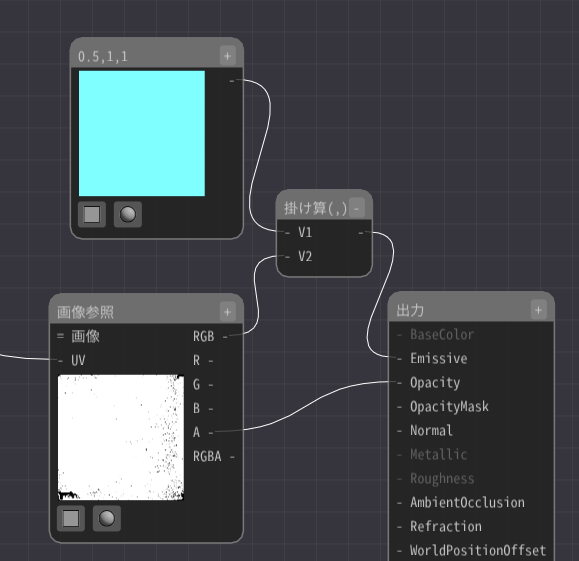
Task: Click sphere preview icon in 0.5,1,1 node
Action: tap(128, 214)
